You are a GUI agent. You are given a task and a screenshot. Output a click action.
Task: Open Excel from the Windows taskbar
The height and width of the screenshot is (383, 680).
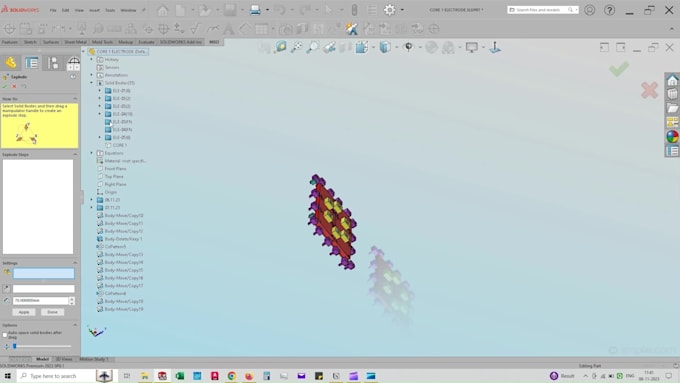pyautogui.click(x=180, y=376)
